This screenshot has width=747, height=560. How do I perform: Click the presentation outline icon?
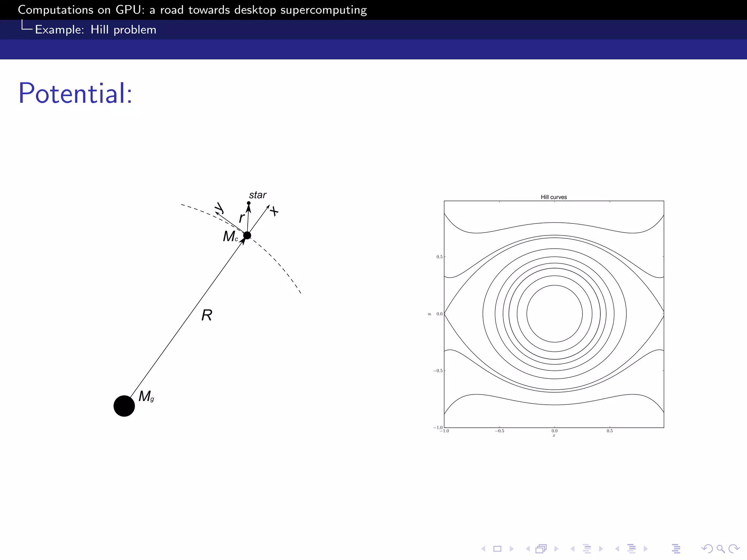click(x=676, y=549)
